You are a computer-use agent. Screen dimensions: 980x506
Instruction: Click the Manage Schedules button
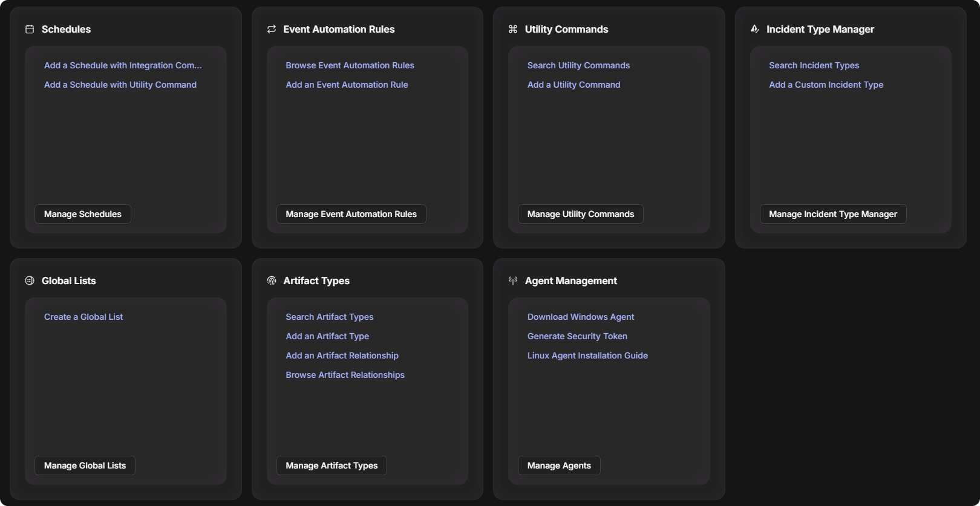[83, 214]
